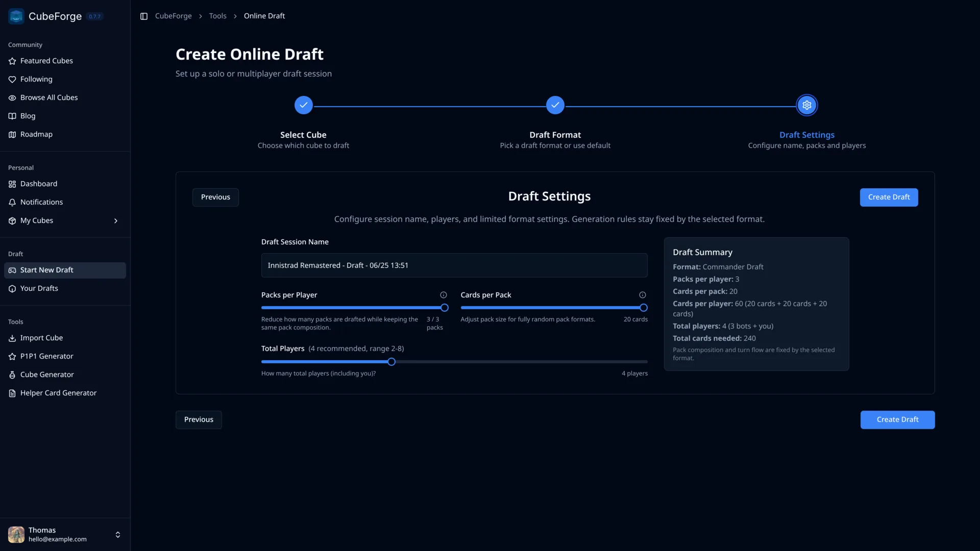Image resolution: width=980 pixels, height=551 pixels.
Task: Click the Draft Session Name input field
Action: [454, 265]
